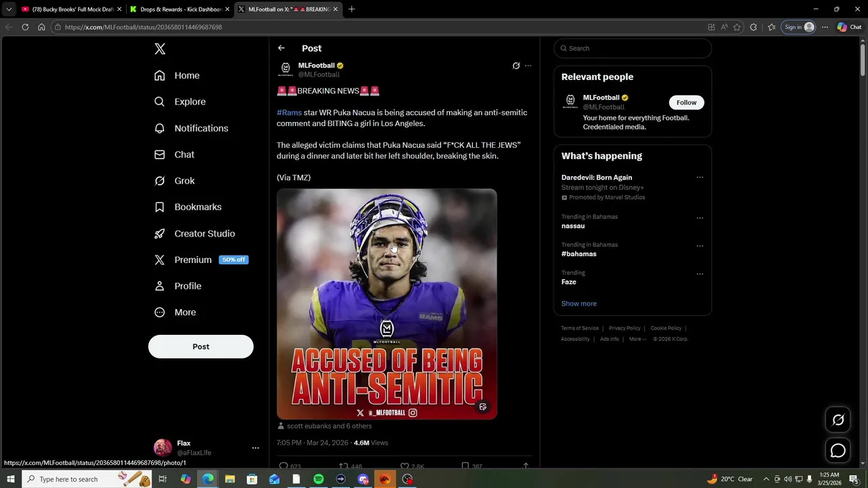868x488 pixels.
Task: Click the browser home button
Action: 41,27
